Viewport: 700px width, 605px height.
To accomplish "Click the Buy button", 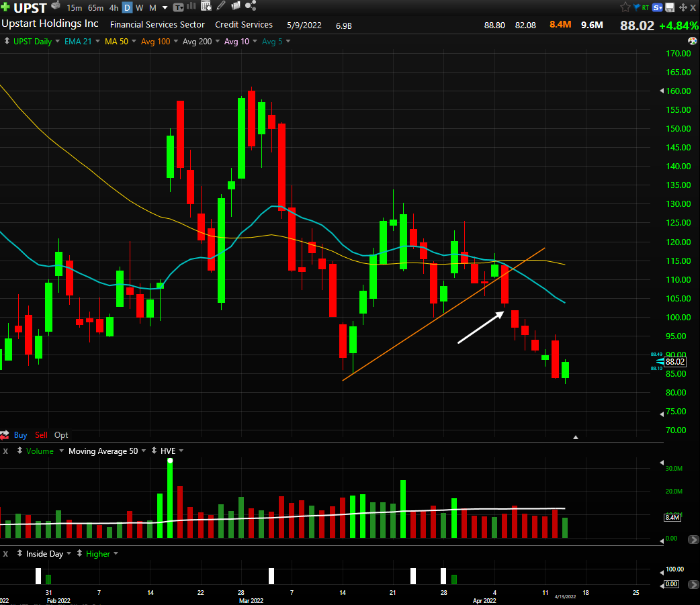I will 21,435.
